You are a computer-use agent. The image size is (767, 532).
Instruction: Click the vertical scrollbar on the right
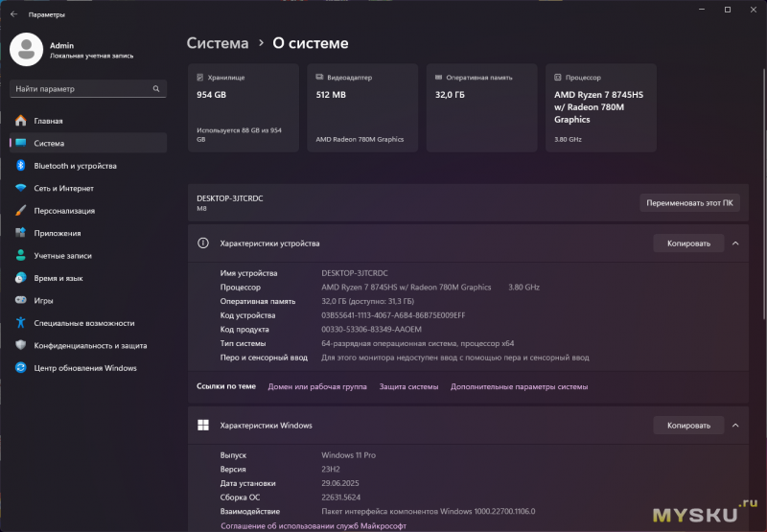click(763, 196)
